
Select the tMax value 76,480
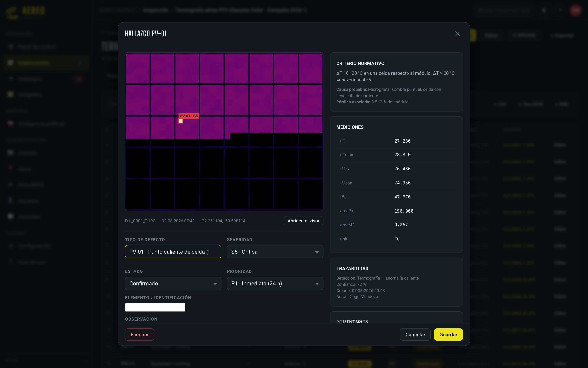tap(402, 169)
